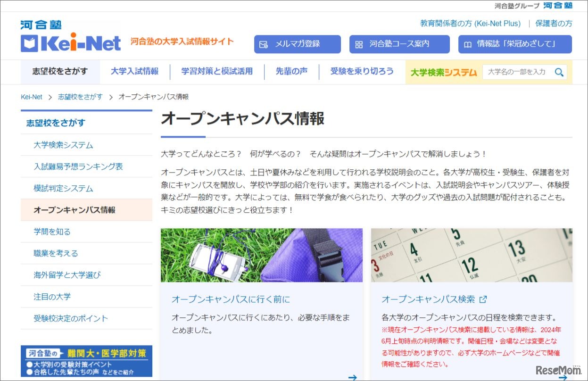Click the grid icon on 河合塾コース案内 button
The height and width of the screenshot is (381, 588).
tap(359, 44)
